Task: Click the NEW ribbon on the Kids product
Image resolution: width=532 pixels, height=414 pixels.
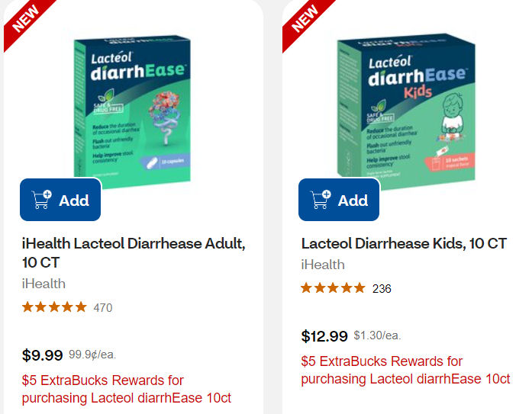Action: [305, 20]
